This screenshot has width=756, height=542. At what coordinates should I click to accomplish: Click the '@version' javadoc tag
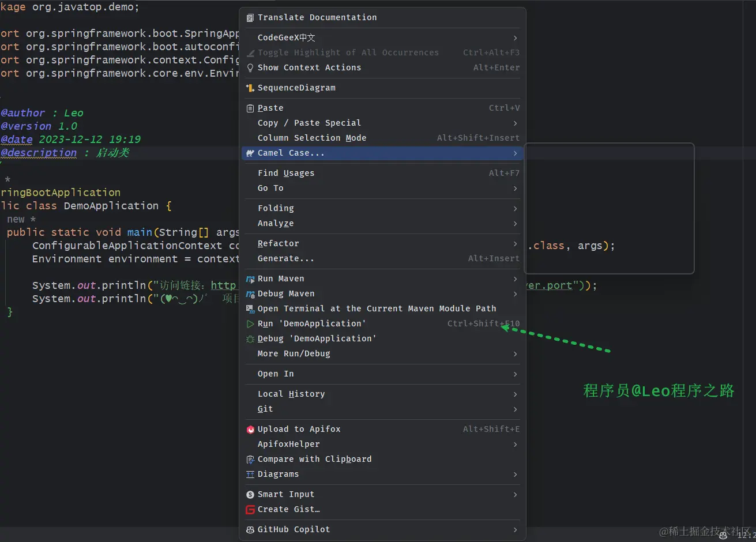[x=26, y=126]
